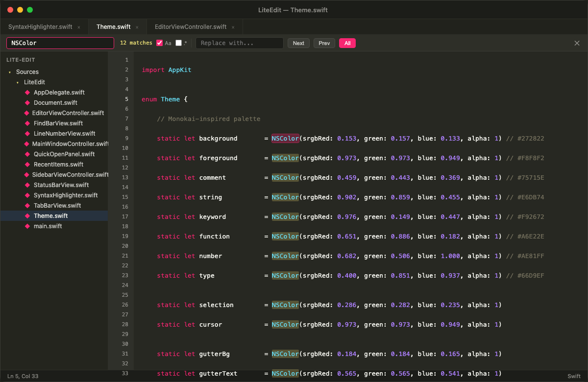This screenshot has height=382, width=588.
Task: Go to the Prev match
Action: pyautogui.click(x=324, y=43)
